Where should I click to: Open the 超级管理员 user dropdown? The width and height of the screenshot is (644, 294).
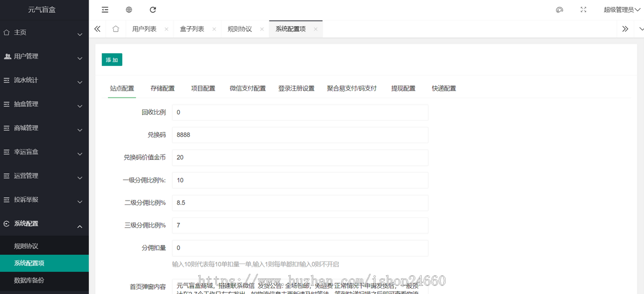coord(621,10)
